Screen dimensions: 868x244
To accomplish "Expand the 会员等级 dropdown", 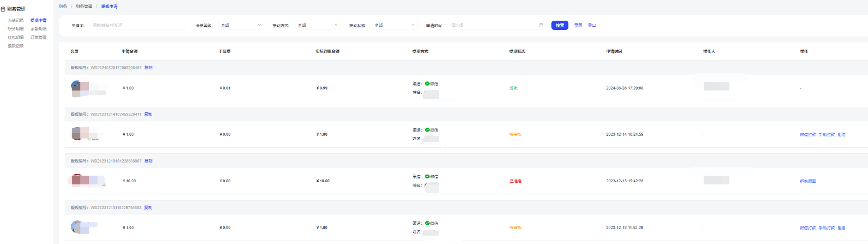I will 241,25.
